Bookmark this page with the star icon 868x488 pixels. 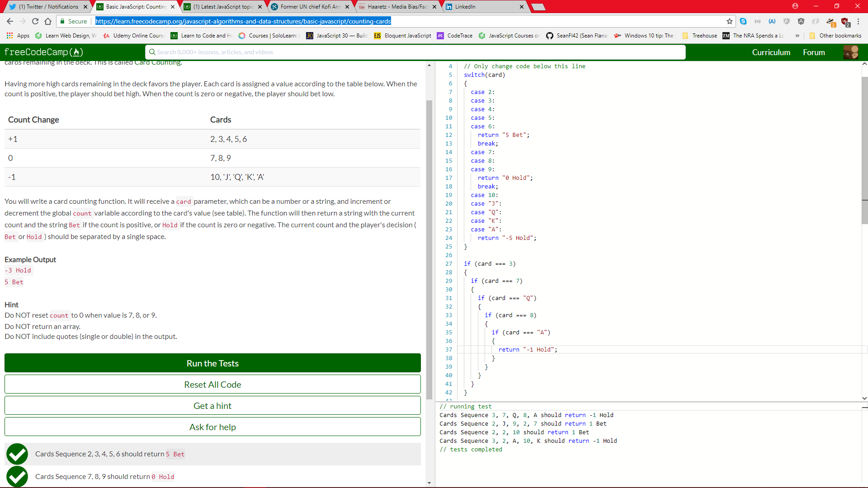[x=729, y=21]
